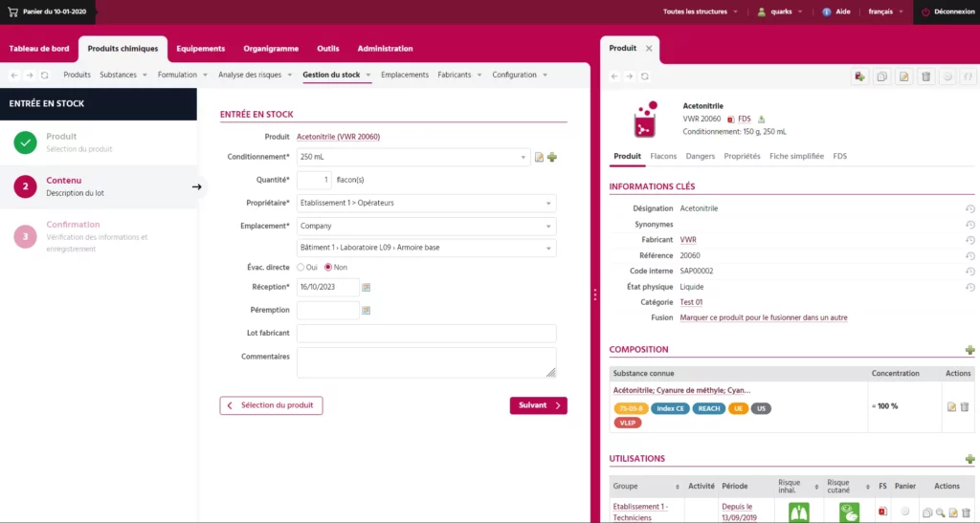Click the Lot fabricant input field
Screen dimensions: 980x523
[x=426, y=333]
